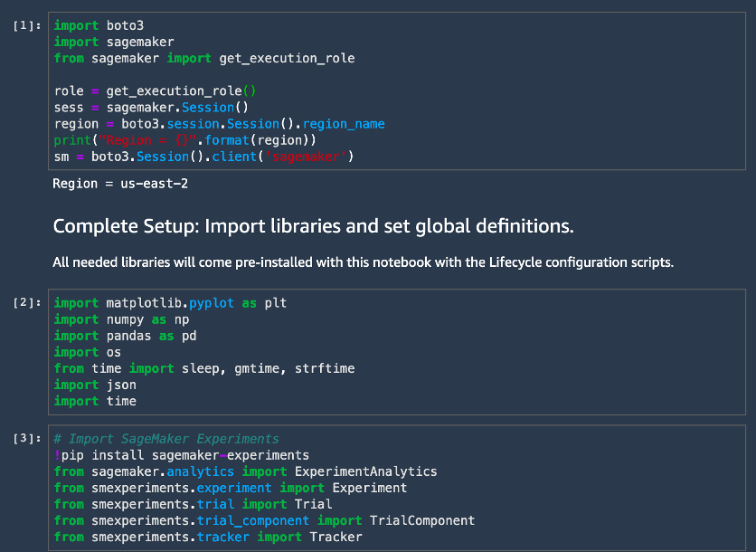The width and height of the screenshot is (756, 552).
Task: Click the cell [3] execution prompt
Action: [27, 438]
